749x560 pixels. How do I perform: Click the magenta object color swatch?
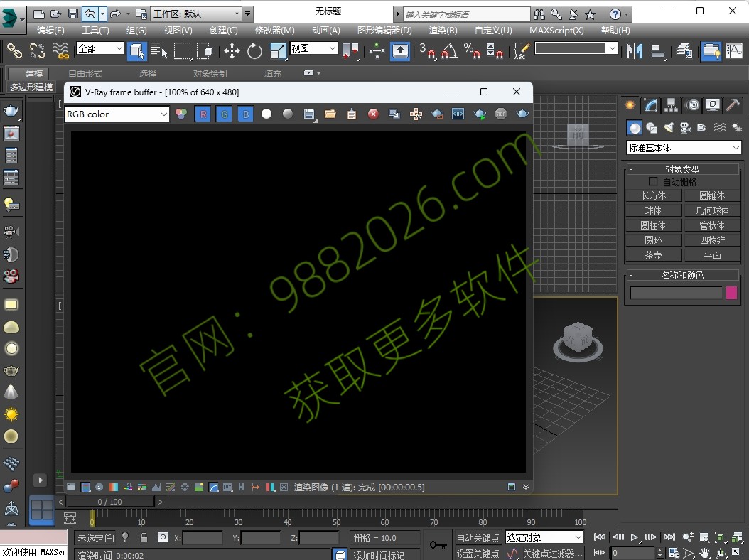[731, 292]
